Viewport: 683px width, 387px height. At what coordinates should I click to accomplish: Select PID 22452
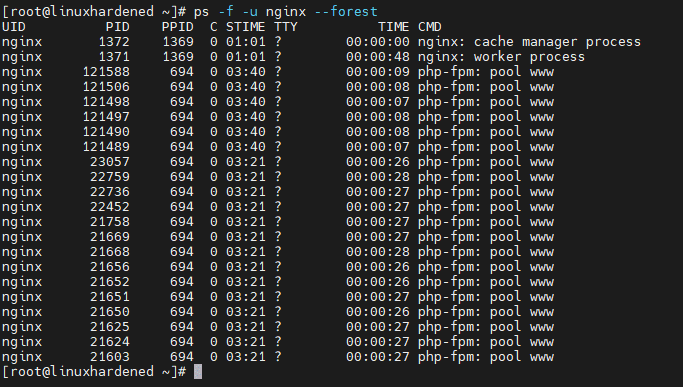(x=110, y=207)
